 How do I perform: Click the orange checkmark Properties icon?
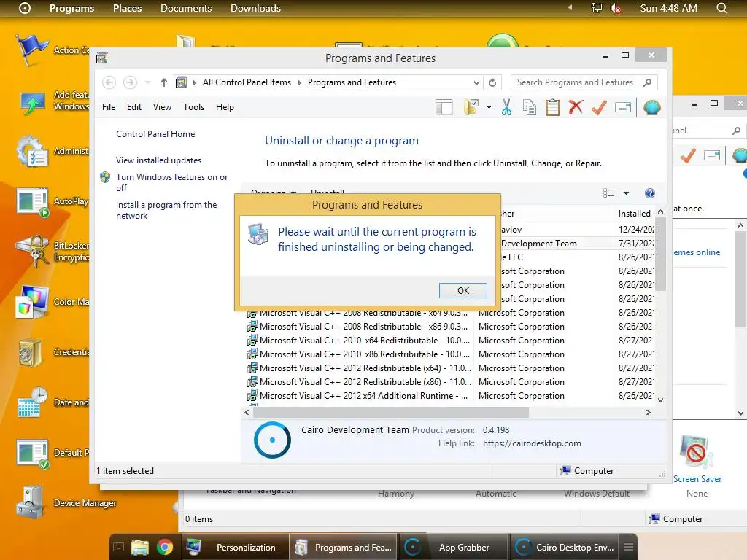click(599, 107)
